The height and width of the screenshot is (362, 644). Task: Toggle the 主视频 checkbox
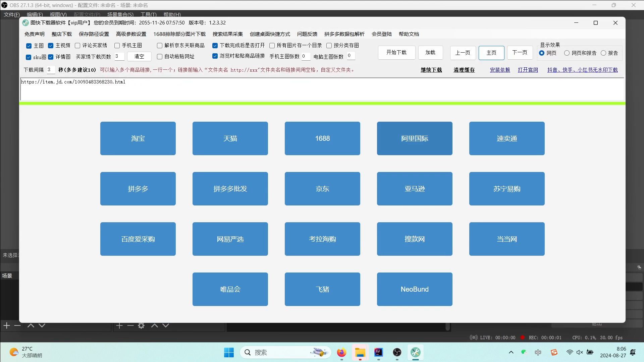coord(51,46)
